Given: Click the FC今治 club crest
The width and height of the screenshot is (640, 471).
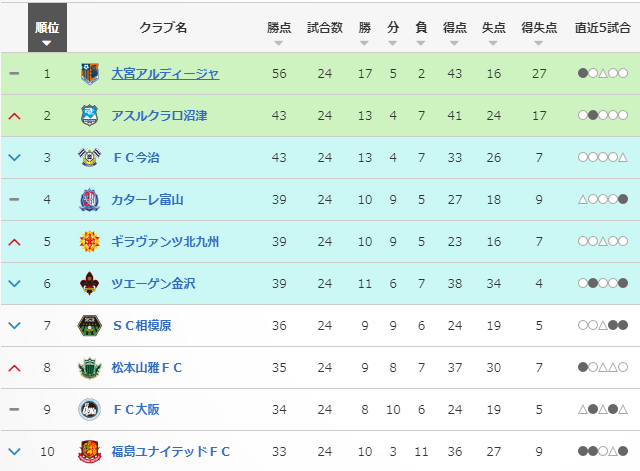Looking at the screenshot, I should (89, 158).
